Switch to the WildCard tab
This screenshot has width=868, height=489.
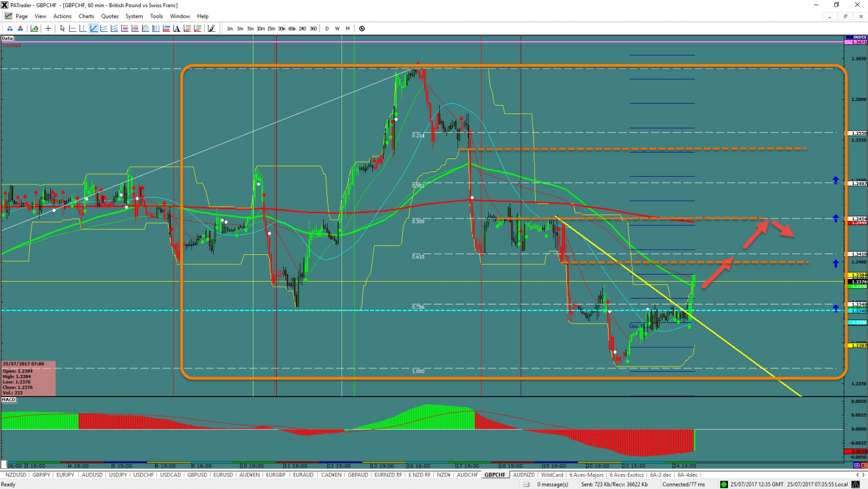point(552,475)
